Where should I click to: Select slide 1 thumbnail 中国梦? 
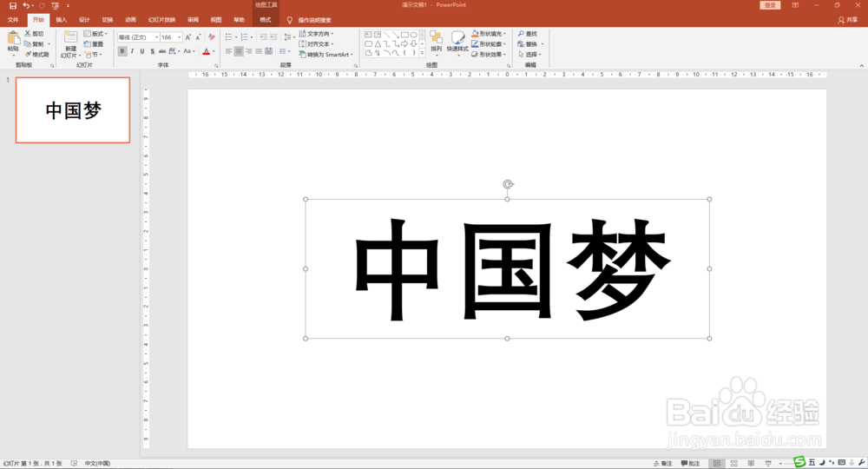point(73,110)
